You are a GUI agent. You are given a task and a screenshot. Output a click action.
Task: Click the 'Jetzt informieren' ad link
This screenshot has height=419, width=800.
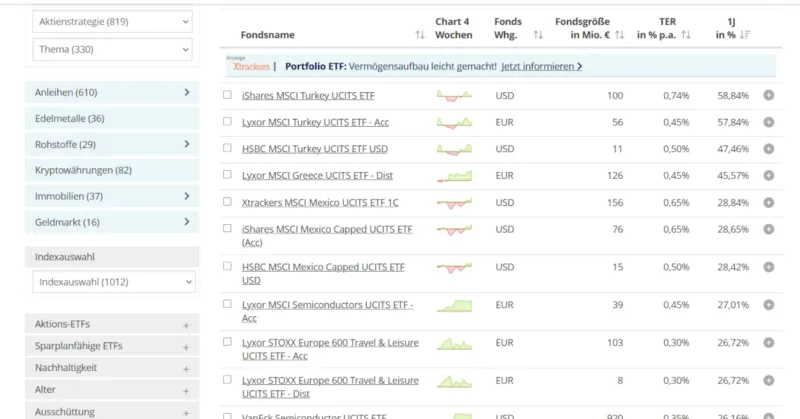coord(541,67)
